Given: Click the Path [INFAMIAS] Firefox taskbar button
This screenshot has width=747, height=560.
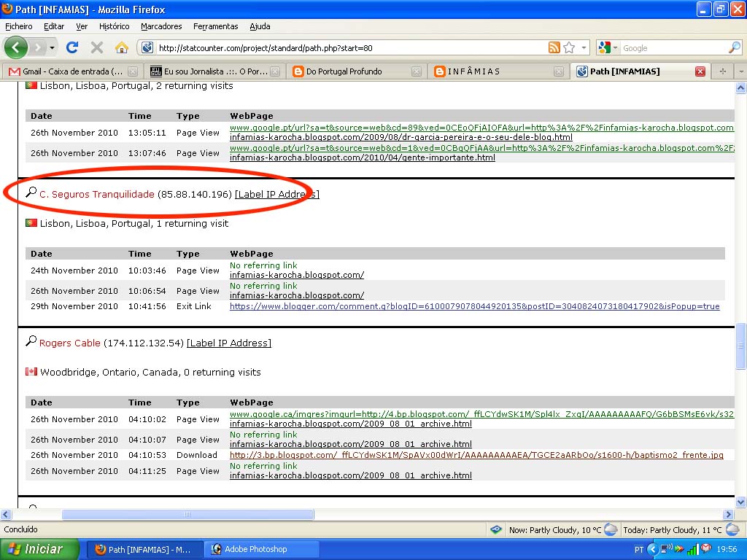Looking at the screenshot, I should [145, 549].
